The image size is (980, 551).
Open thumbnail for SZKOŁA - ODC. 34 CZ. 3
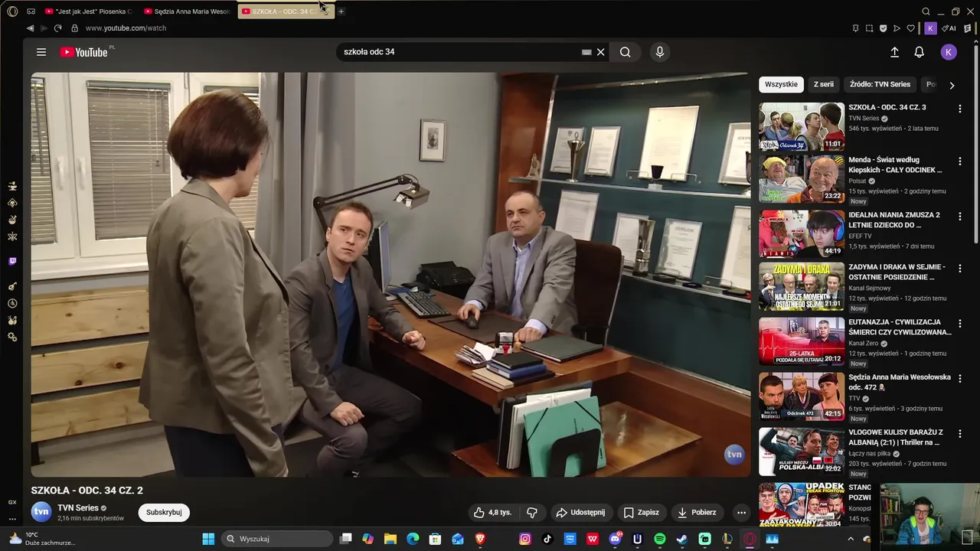pos(802,126)
